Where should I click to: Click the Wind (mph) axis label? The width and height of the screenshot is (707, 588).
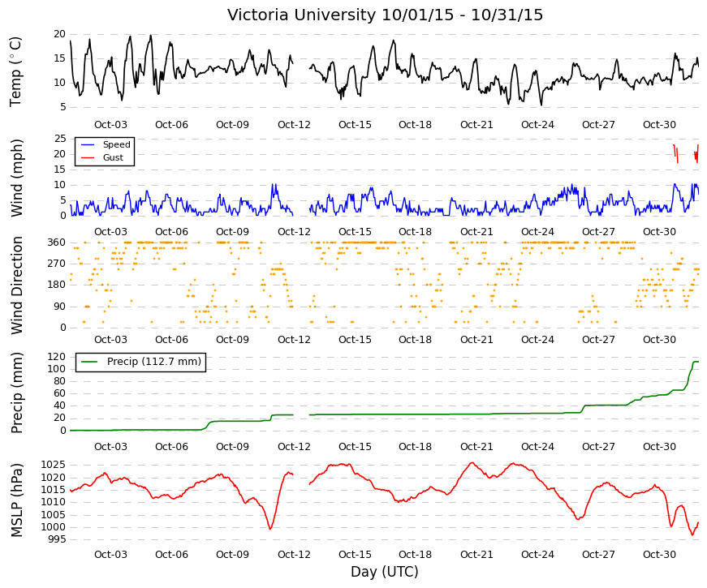coord(16,178)
